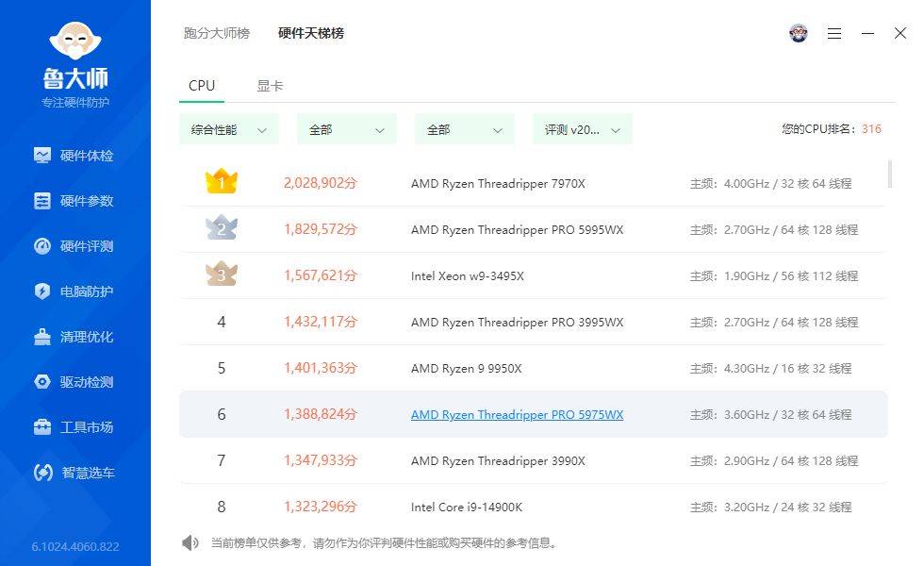This screenshot has height=566, width=924.
Task: Open 硬件体检 hardware checkup icon
Action: pos(42,155)
